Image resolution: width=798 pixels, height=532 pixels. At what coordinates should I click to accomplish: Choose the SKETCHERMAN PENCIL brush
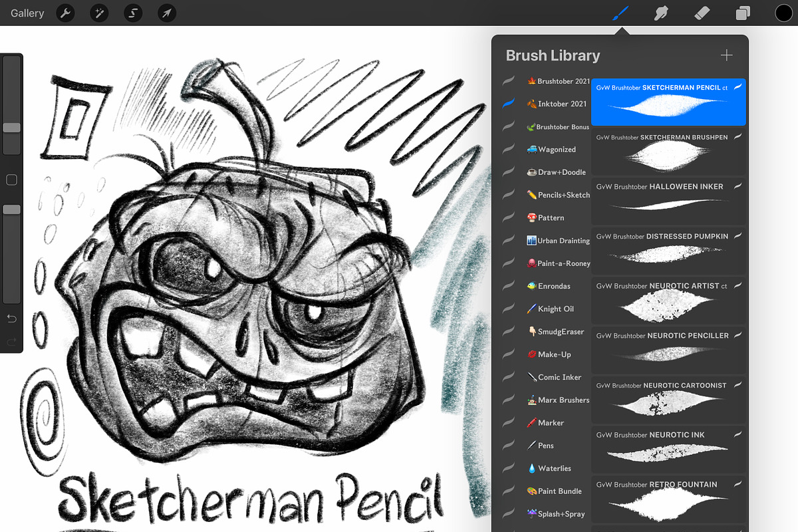(668, 102)
